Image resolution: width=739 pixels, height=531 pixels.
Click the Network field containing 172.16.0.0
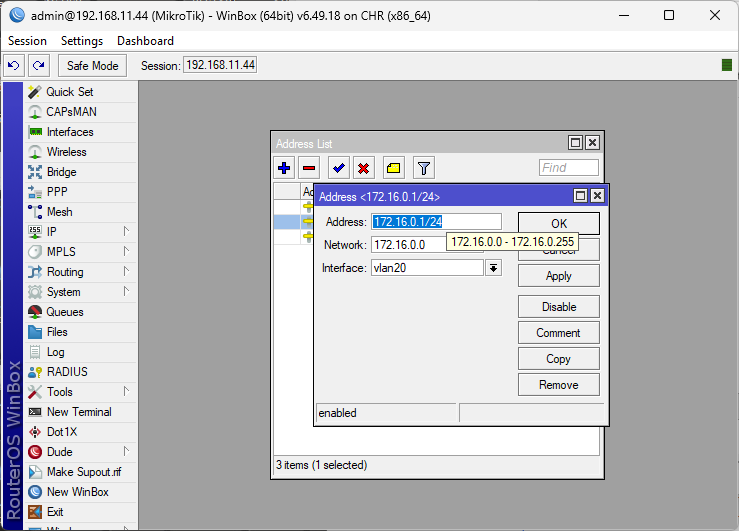coord(408,244)
